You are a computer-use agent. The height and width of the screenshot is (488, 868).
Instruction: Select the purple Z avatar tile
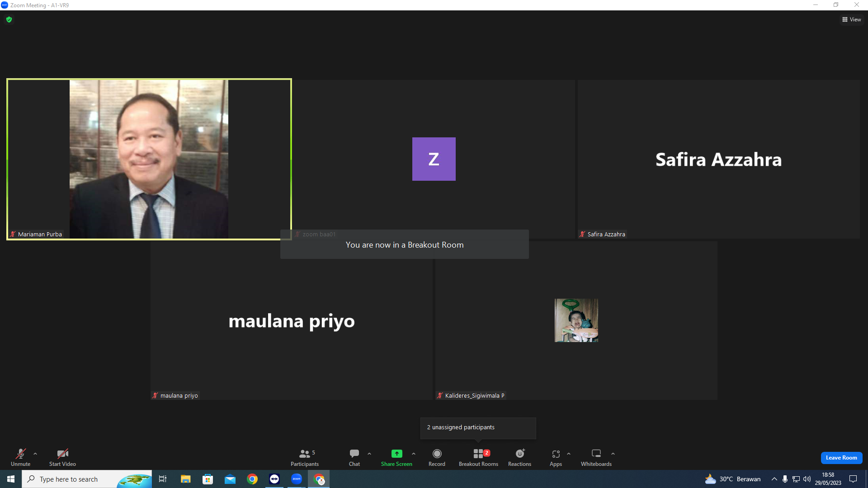[434, 159]
